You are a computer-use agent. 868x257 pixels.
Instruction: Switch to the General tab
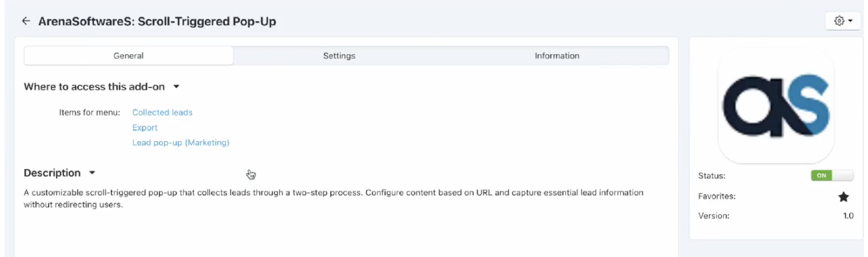tap(128, 56)
